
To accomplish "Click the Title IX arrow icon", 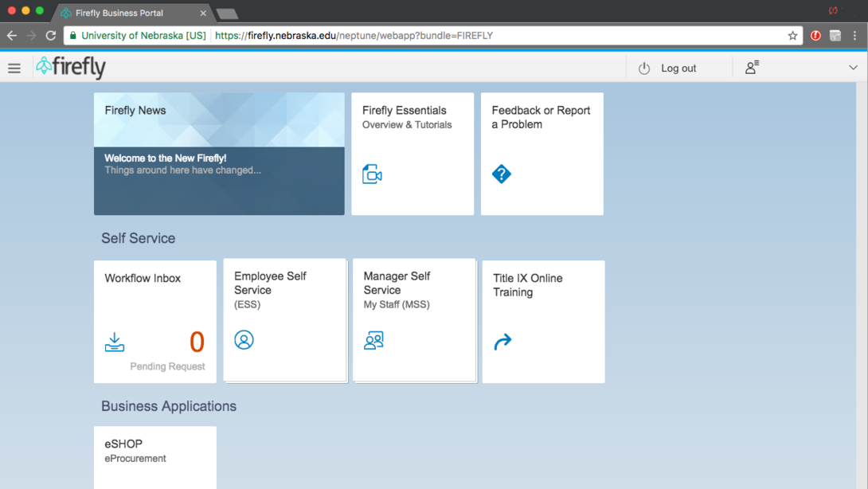I will (x=502, y=342).
